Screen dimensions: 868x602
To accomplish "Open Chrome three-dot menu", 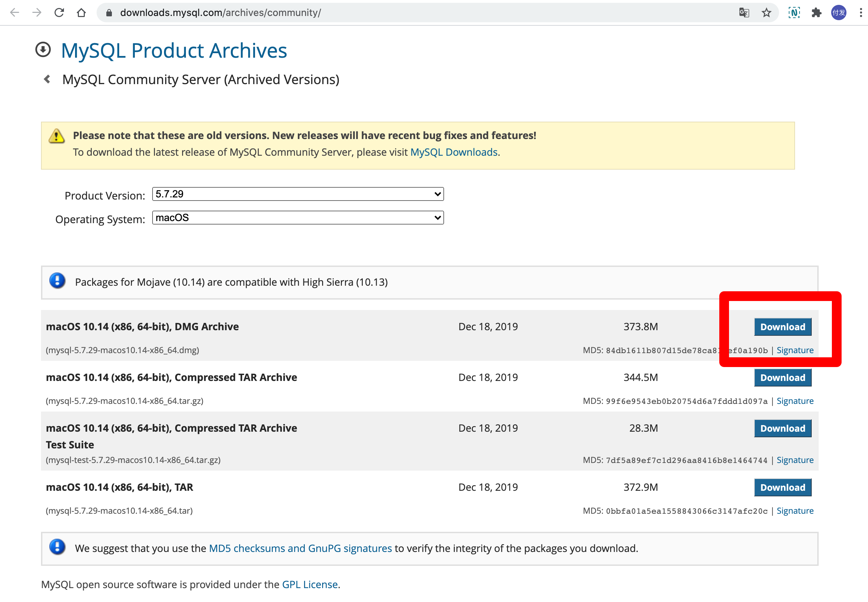I will click(860, 13).
